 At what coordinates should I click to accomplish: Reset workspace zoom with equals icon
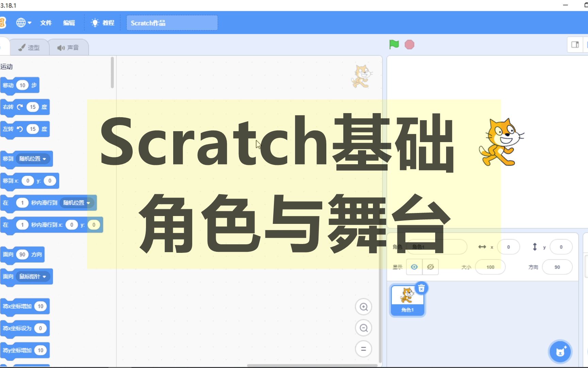click(363, 349)
